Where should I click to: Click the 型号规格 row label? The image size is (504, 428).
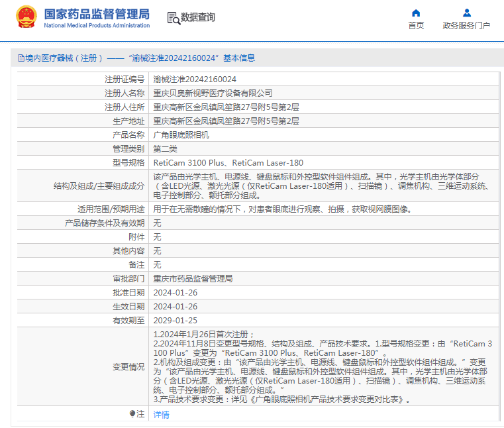tap(128, 163)
